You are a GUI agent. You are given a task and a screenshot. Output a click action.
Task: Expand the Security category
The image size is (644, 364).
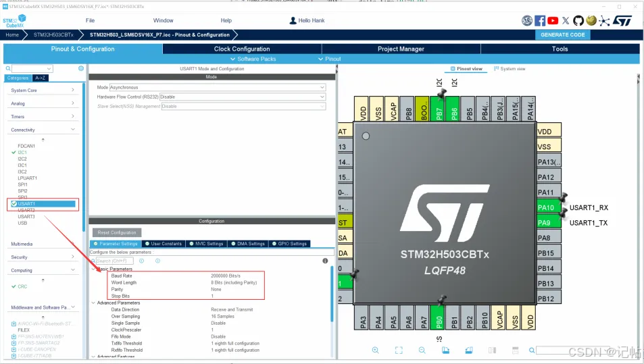(43, 257)
